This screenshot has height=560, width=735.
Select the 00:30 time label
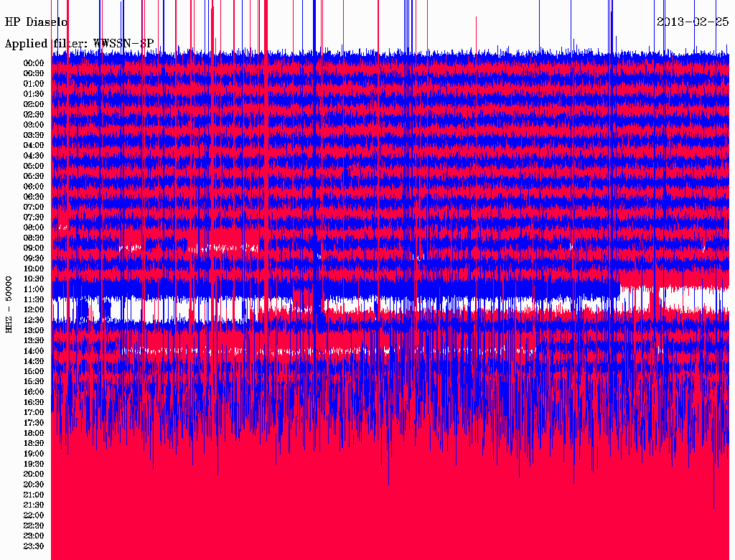tap(34, 74)
